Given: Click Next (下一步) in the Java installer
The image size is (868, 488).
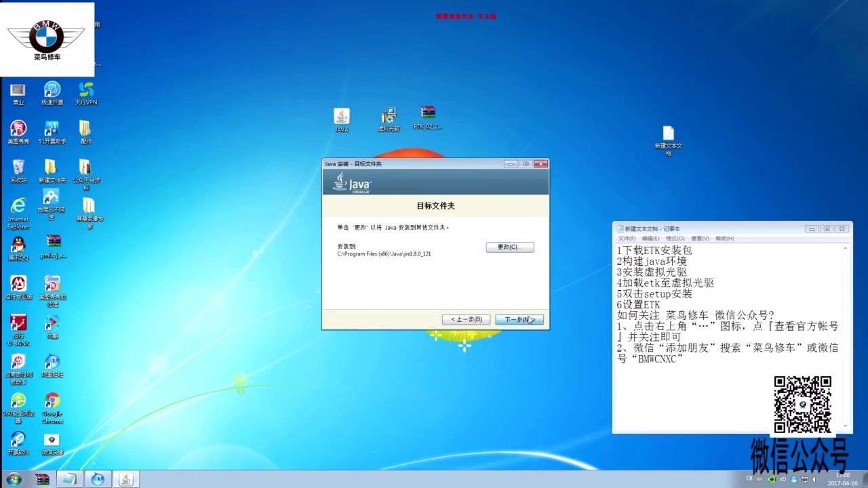Looking at the screenshot, I should coord(519,319).
